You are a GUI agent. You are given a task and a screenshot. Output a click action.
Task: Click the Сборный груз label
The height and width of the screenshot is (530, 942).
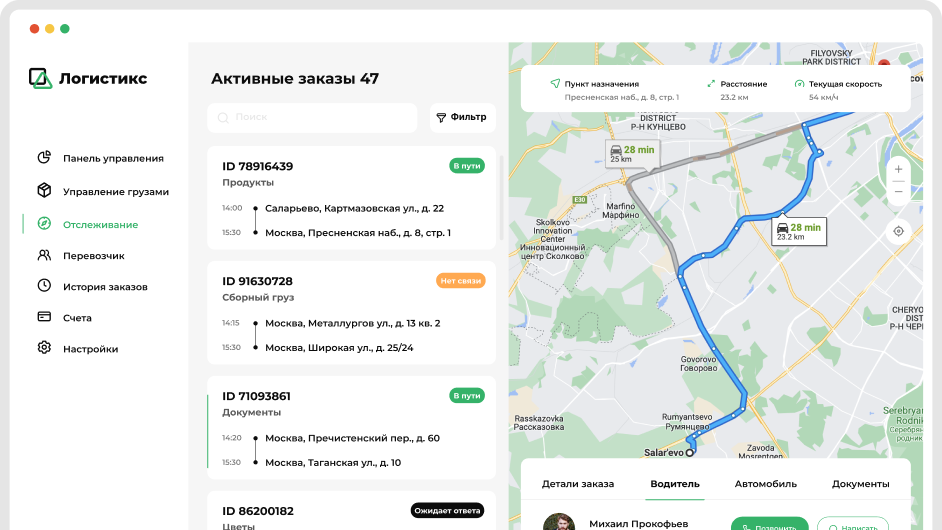click(x=258, y=297)
